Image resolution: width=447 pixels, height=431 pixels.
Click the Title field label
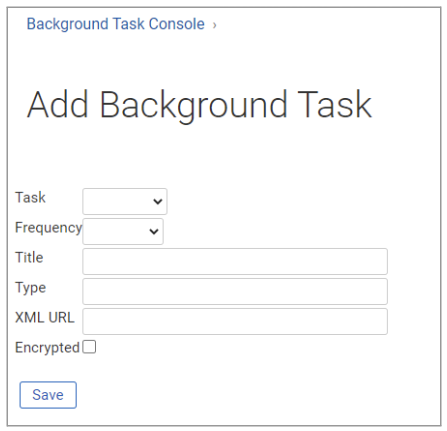tap(29, 257)
